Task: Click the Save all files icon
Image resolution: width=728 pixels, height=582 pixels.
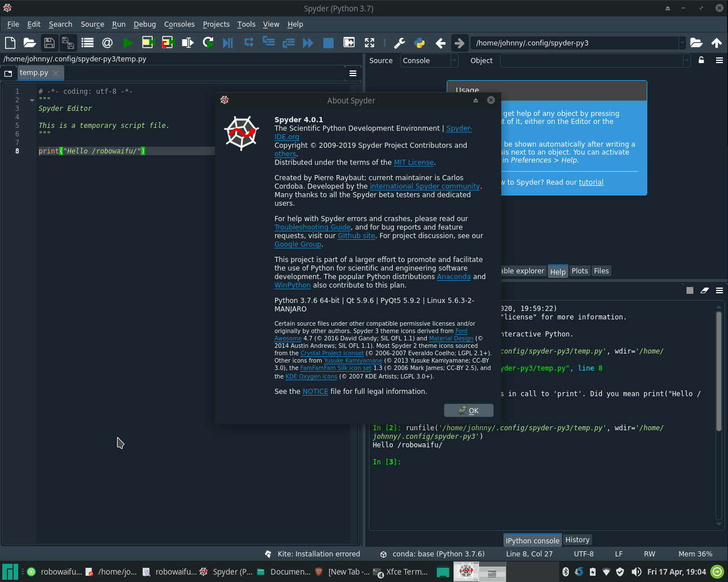Action: coord(68,43)
